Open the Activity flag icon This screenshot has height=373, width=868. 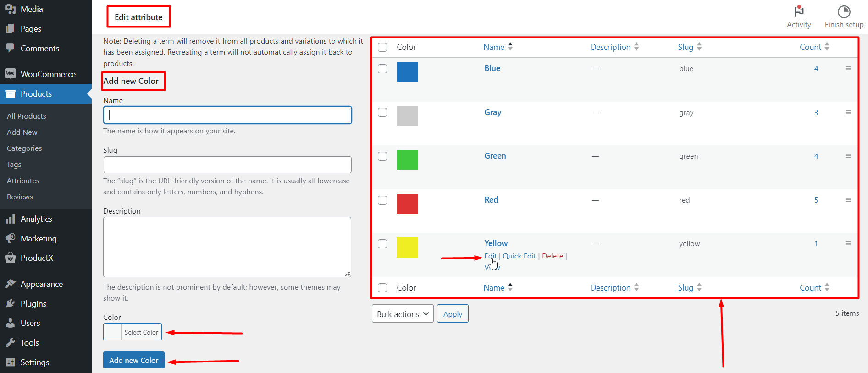pyautogui.click(x=799, y=11)
